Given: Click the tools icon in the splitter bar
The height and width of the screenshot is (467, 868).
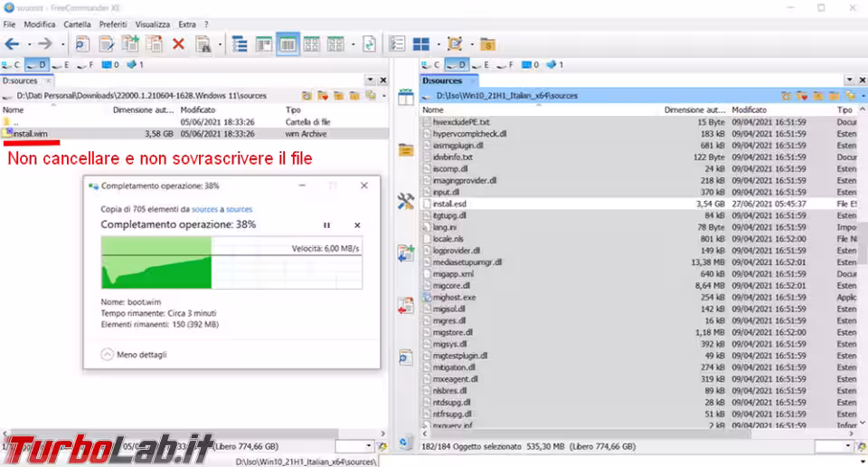Looking at the screenshot, I should coord(406,202).
